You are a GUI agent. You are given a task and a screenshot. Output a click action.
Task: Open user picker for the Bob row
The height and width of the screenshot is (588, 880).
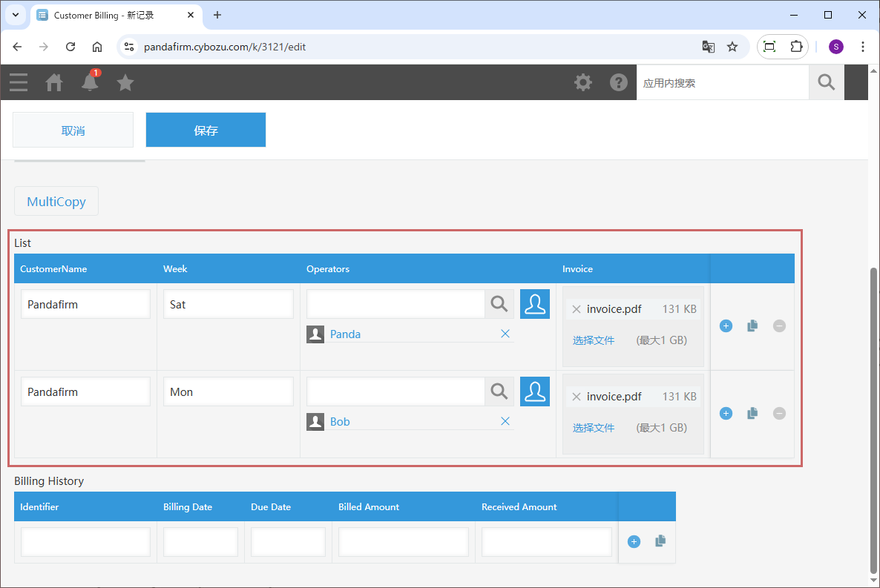[535, 392]
